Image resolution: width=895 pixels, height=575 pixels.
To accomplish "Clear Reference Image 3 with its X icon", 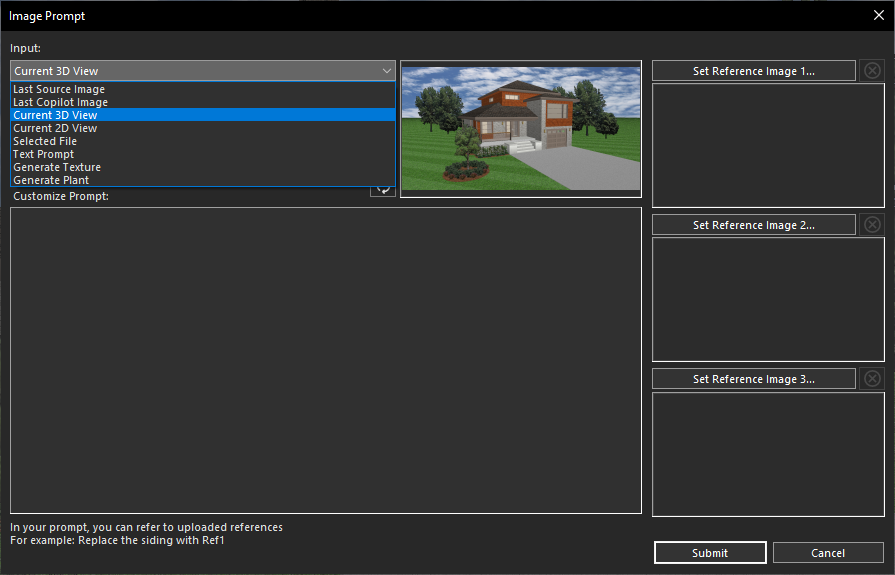I will click(x=872, y=379).
